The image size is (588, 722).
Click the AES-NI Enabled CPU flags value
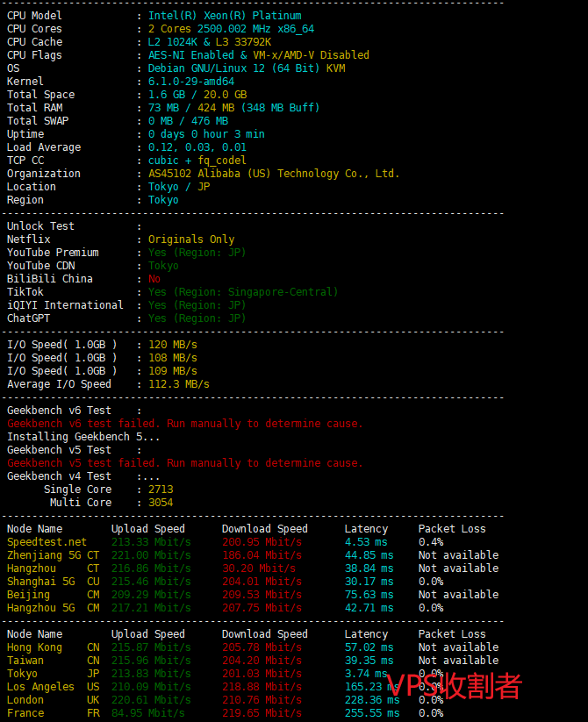pos(259,55)
